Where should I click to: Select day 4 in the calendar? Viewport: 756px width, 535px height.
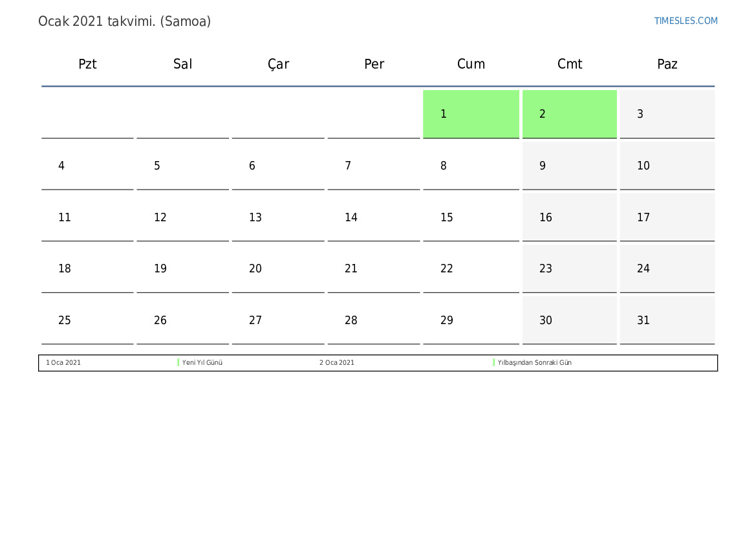tap(87, 166)
